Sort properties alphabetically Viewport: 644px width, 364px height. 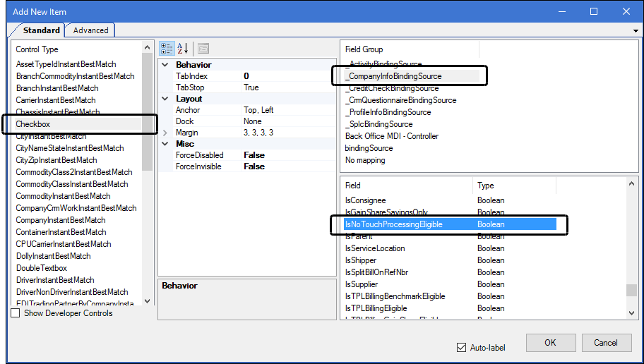(x=183, y=49)
